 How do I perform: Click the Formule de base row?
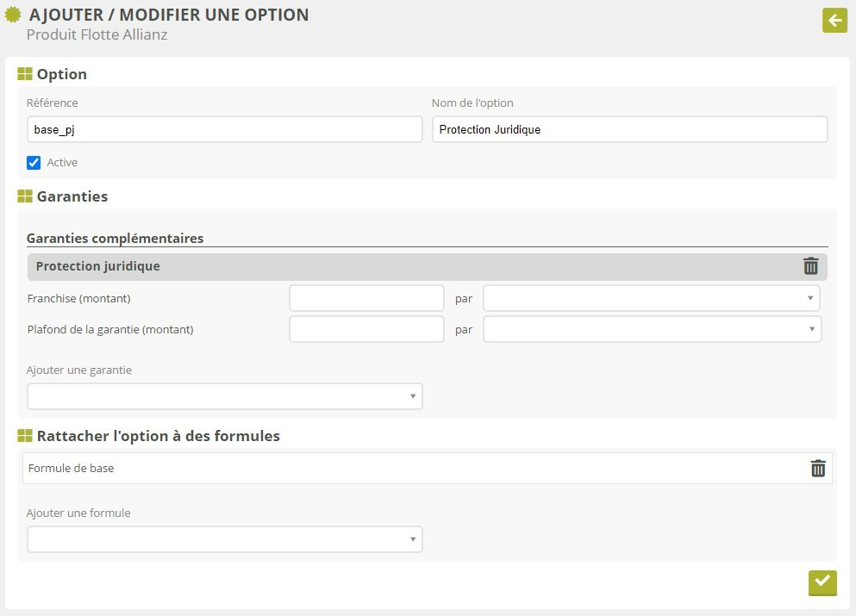coord(414,469)
